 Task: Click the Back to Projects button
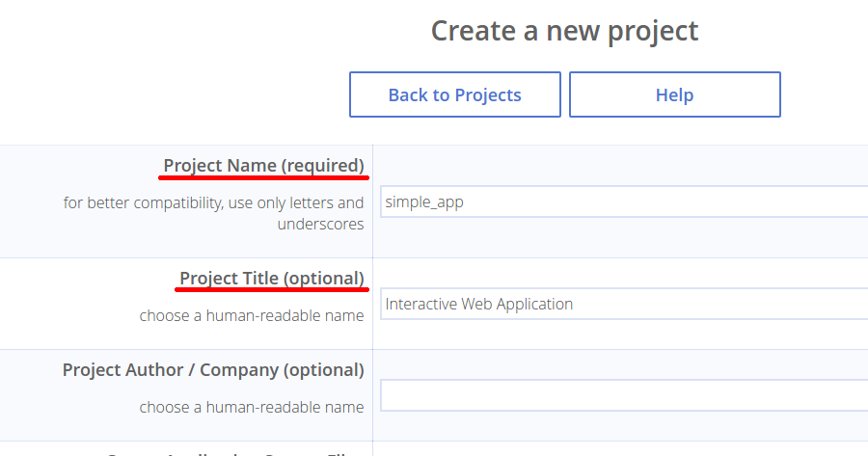pyautogui.click(x=454, y=94)
